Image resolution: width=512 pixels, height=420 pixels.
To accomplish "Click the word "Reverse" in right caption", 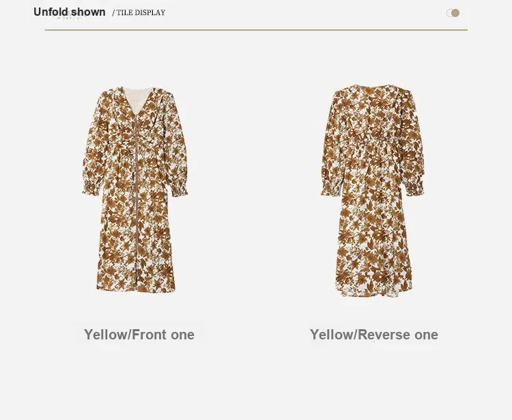I will tap(384, 335).
